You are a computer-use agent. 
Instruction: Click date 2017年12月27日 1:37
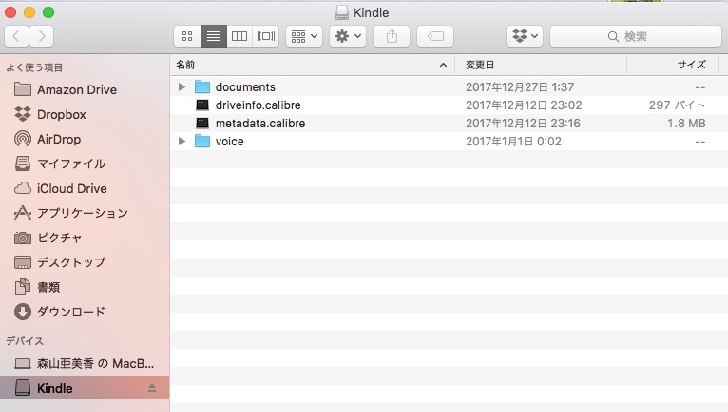(x=520, y=87)
